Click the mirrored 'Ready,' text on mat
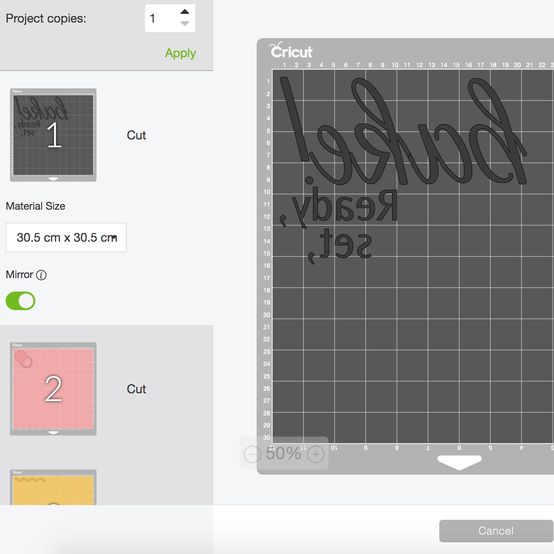This screenshot has width=554, height=554. point(338,208)
